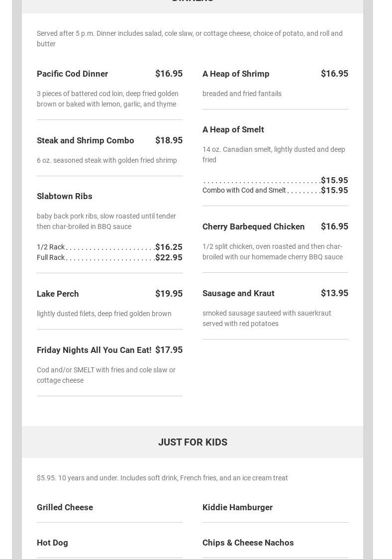Click the Pacific Cod Dinner heading
The width and height of the screenshot is (392, 559).
72,74
